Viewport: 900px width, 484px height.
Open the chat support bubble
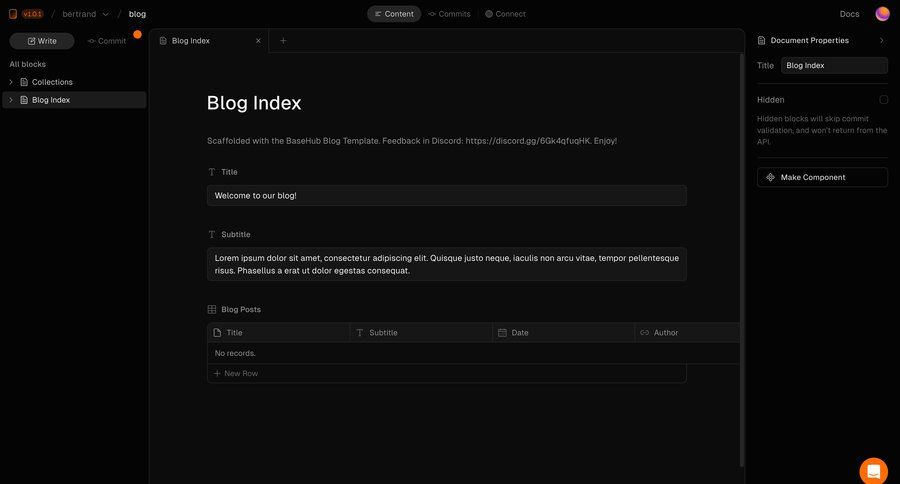pyautogui.click(x=873, y=471)
